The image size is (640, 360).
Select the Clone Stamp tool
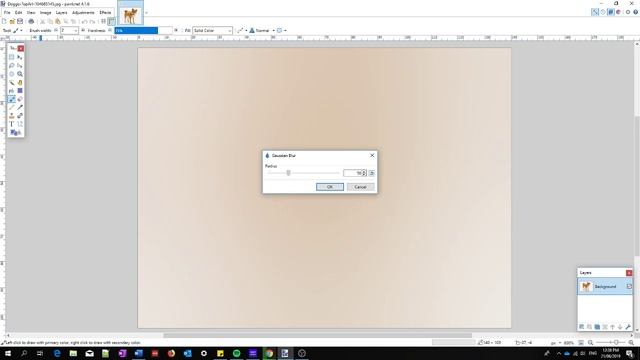[12, 116]
